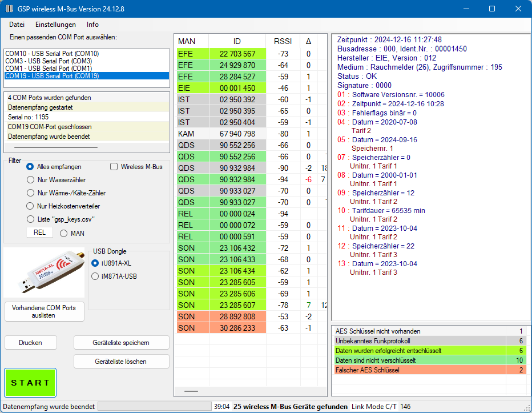Click the REL filter button

pyautogui.click(x=39, y=233)
